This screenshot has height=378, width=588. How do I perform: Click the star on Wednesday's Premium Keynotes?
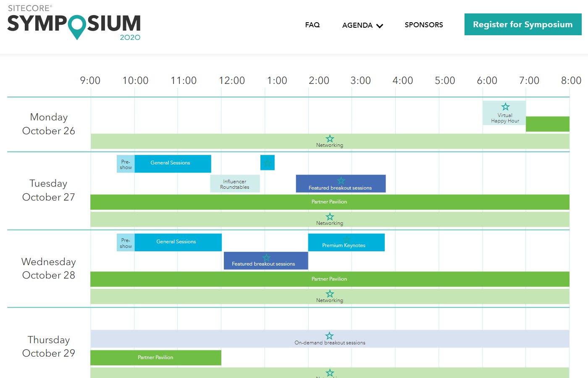(346, 239)
